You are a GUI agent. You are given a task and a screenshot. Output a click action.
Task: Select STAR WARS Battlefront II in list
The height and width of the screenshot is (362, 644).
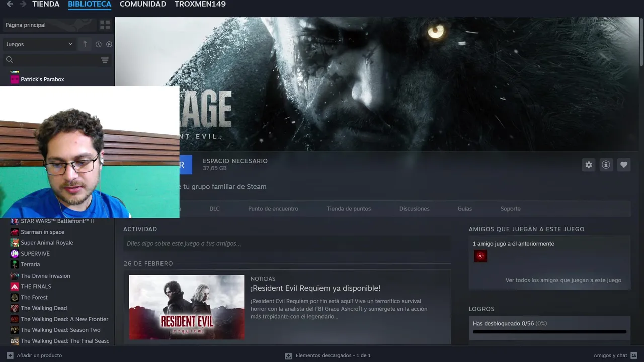[x=57, y=221]
